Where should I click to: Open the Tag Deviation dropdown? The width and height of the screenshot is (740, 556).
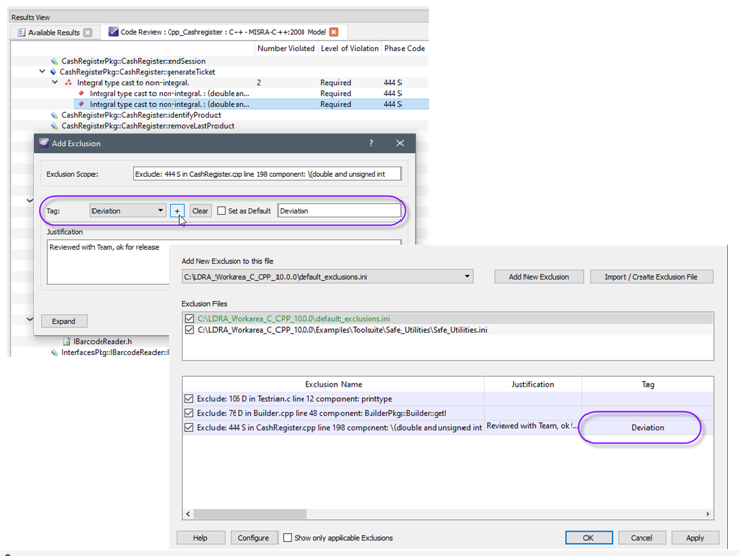tap(127, 211)
